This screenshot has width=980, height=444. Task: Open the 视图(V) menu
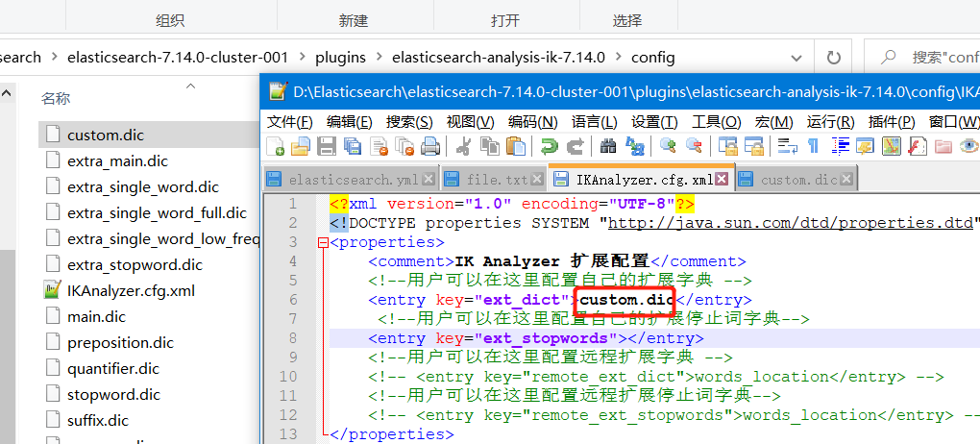(x=470, y=122)
